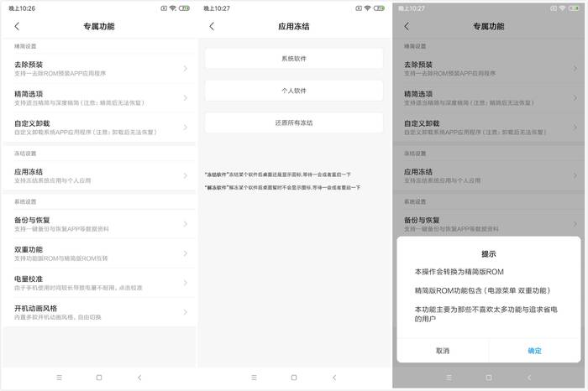Click dialog line about 电源菜单 双重功能
The height and width of the screenshot is (391, 588).
click(x=483, y=290)
